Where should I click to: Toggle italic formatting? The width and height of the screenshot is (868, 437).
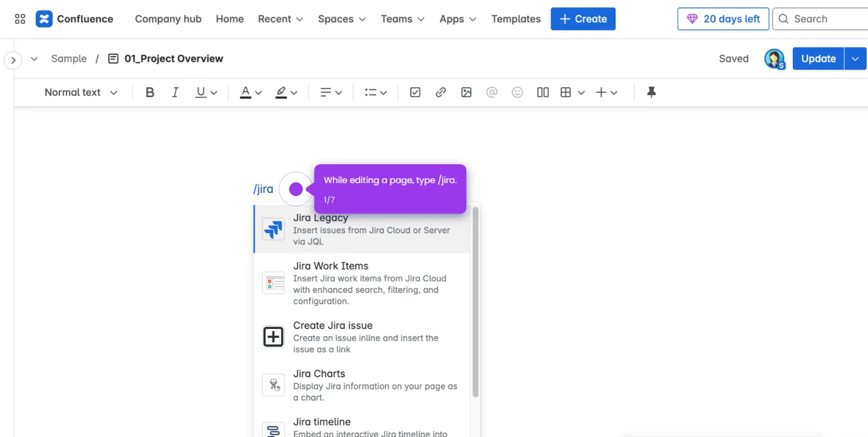point(175,92)
